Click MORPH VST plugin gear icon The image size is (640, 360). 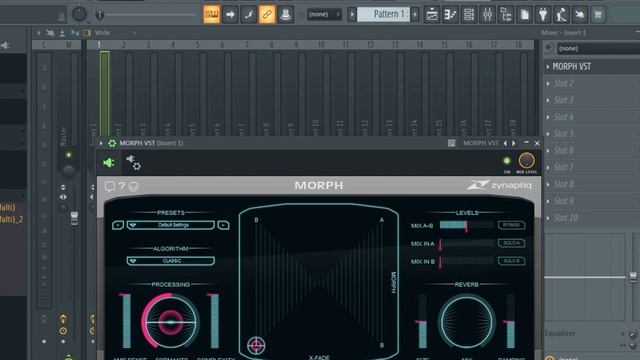coord(112,143)
